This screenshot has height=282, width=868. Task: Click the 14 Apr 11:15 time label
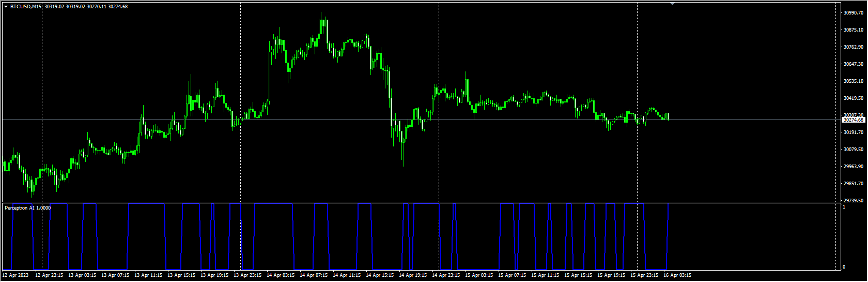[x=347, y=275]
